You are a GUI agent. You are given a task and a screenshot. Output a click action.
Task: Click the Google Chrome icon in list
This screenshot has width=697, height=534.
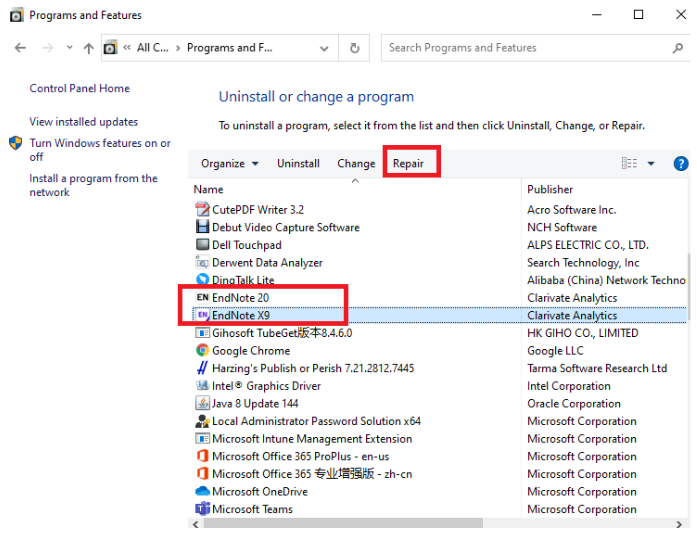click(202, 351)
